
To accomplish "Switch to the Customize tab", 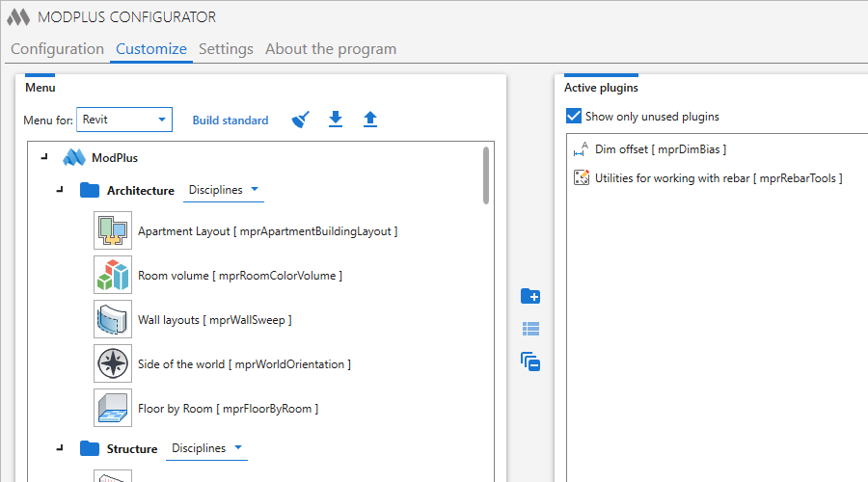I will click(x=151, y=49).
